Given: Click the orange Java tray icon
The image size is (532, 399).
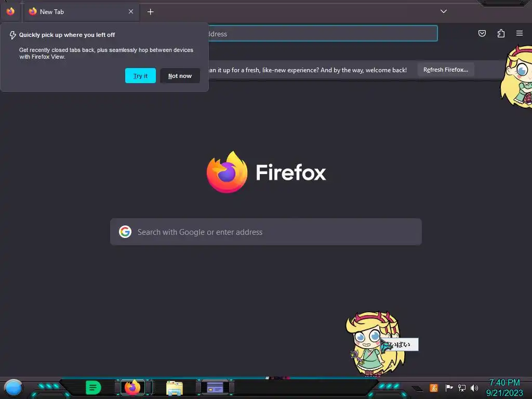Looking at the screenshot, I should pyautogui.click(x=434, y=388).
